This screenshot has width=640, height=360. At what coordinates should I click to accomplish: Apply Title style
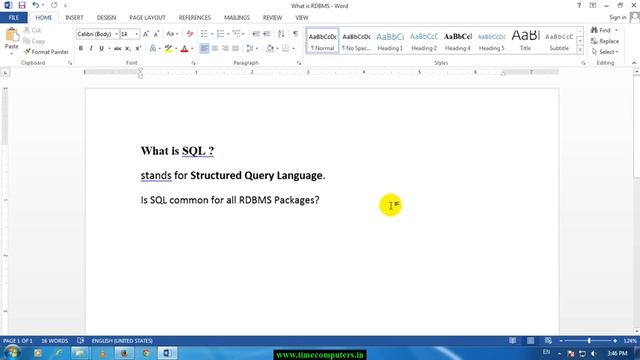tap(525, 41)
